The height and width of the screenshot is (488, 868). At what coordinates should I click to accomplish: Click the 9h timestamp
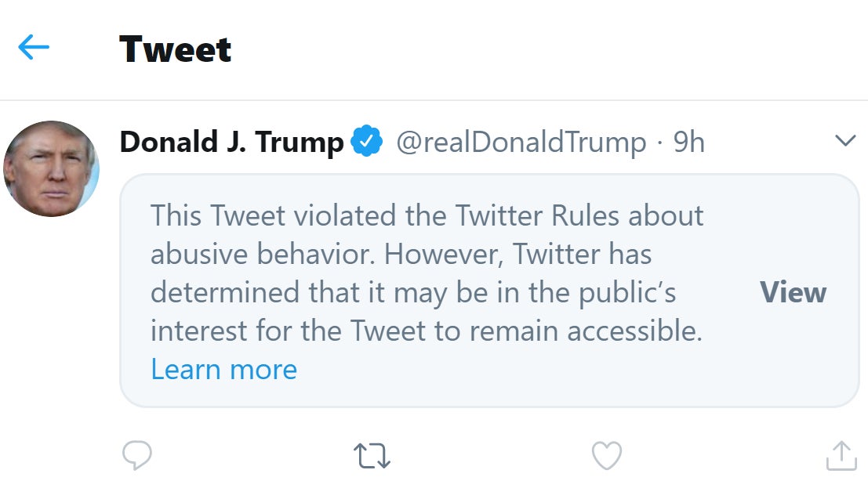pyautogui.click(x=689, y=142)
